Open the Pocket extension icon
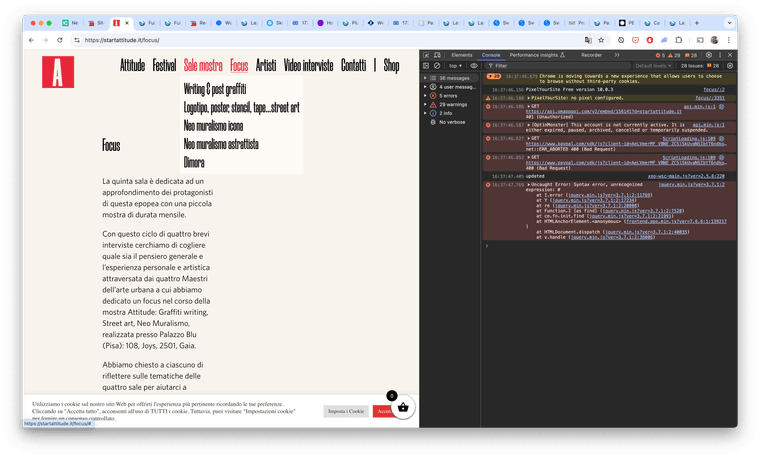This screenshot has width=760, height=457. point(635,40)
